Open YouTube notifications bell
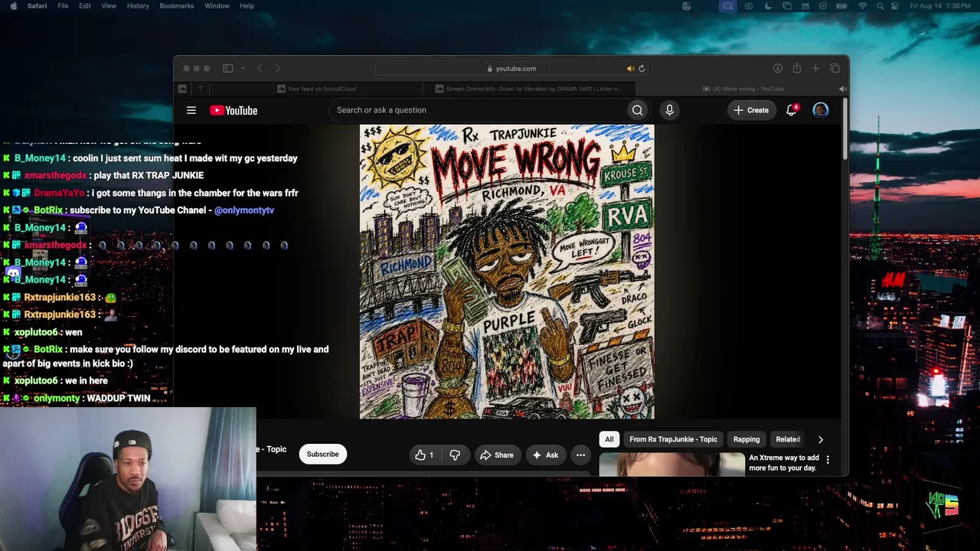 click(792, 110)
